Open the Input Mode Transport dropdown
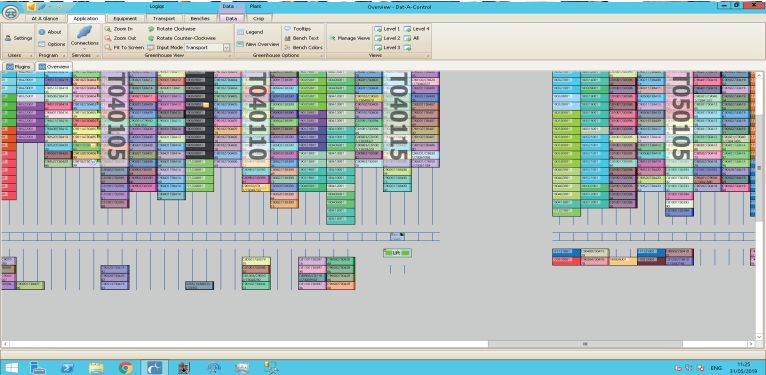This screenshot has width=766, height=375. [227, 48]
